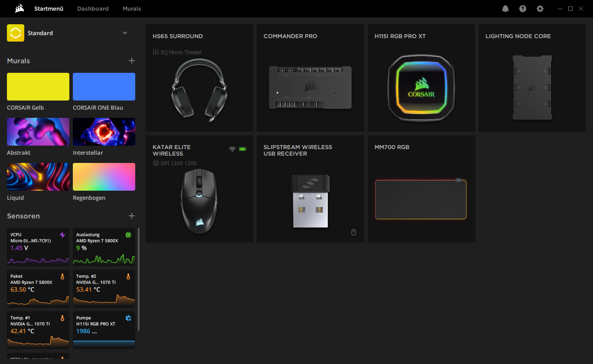
Task: Click the Katar Elite battery level icon
Action: [242, 149]
